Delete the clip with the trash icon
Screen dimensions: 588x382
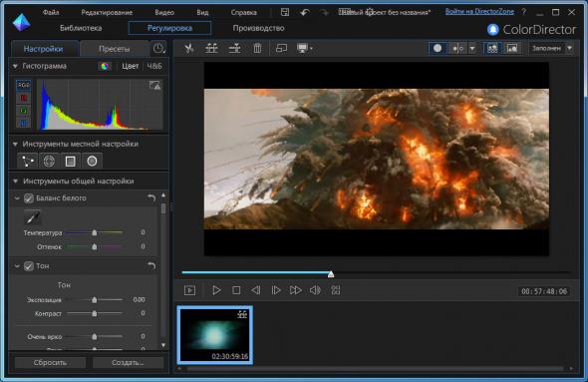[x=258, y=48]
